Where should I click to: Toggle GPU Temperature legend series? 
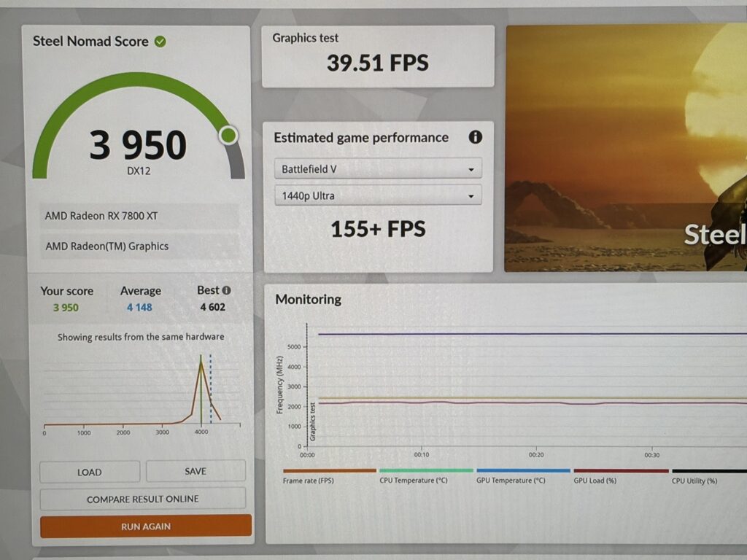click(511, 480)
